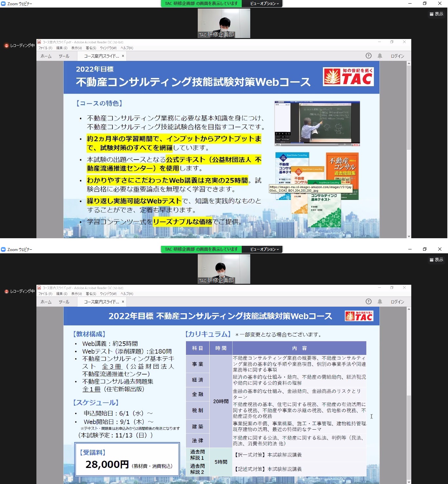Switch to ホーム tab above the カリキュラム slide

[46, 302]
